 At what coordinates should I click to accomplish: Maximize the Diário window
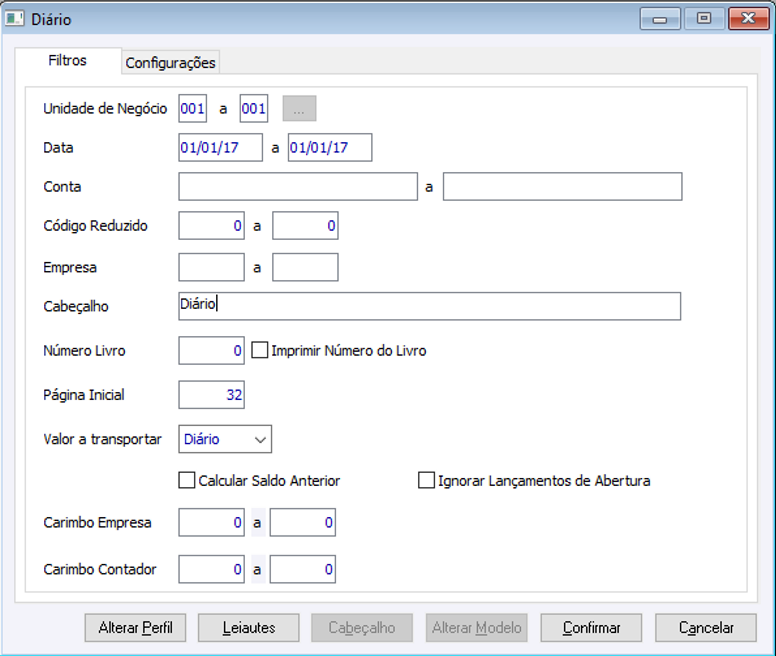click(704, 19)
